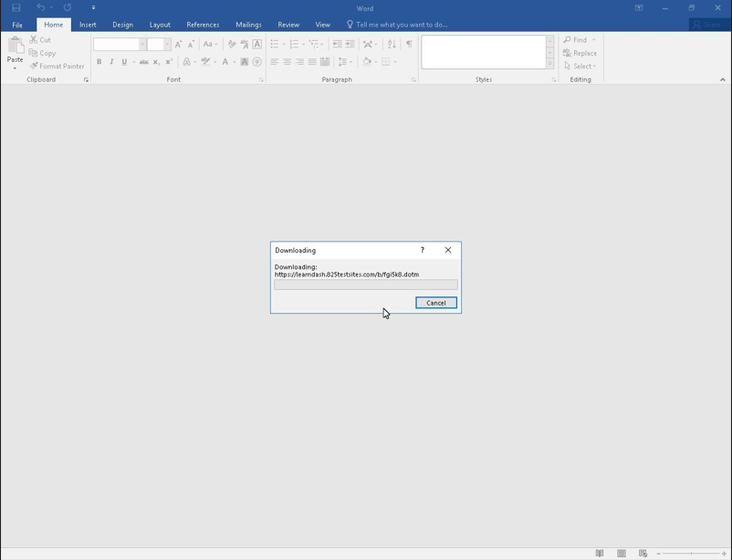Switch to the Insert tab
Screen dimensions: 732x560
coord(88,25)
